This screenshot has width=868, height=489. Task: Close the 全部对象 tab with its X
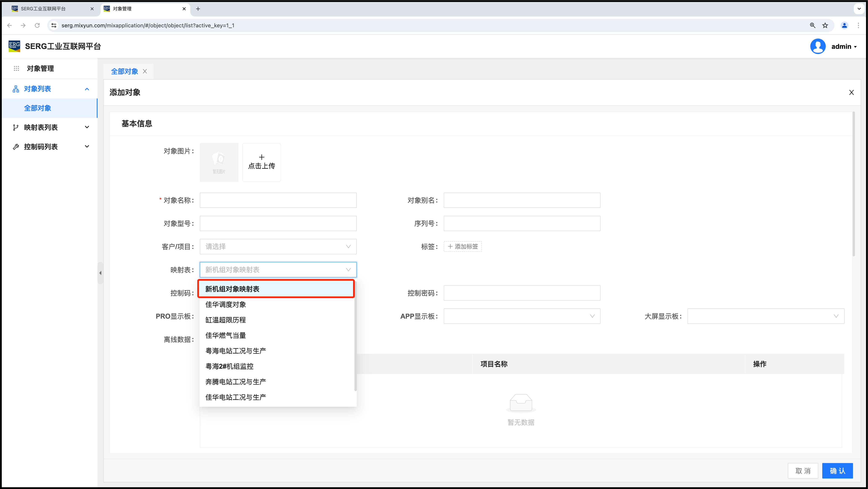[x=145, y=71]
